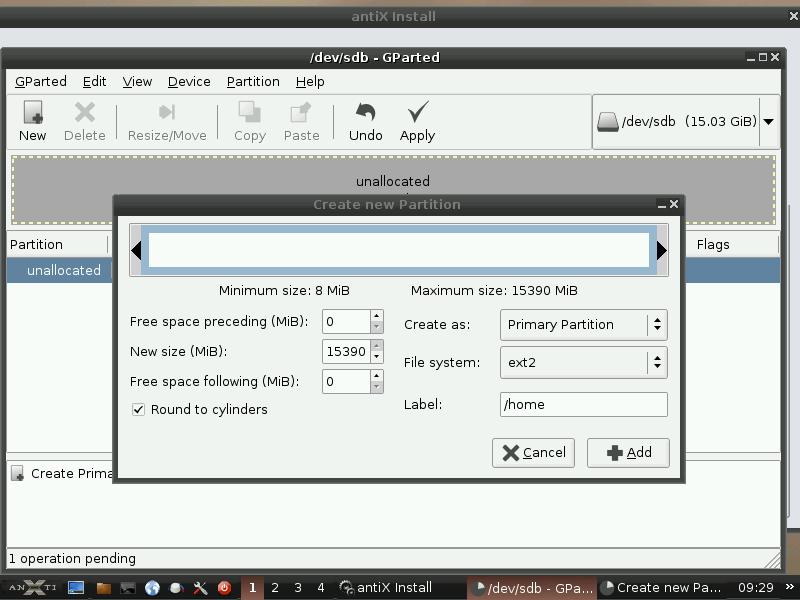Increase Free space preceding value
Image resolution: width=800 pixels, height=600 pixels.
coord(377,316)
